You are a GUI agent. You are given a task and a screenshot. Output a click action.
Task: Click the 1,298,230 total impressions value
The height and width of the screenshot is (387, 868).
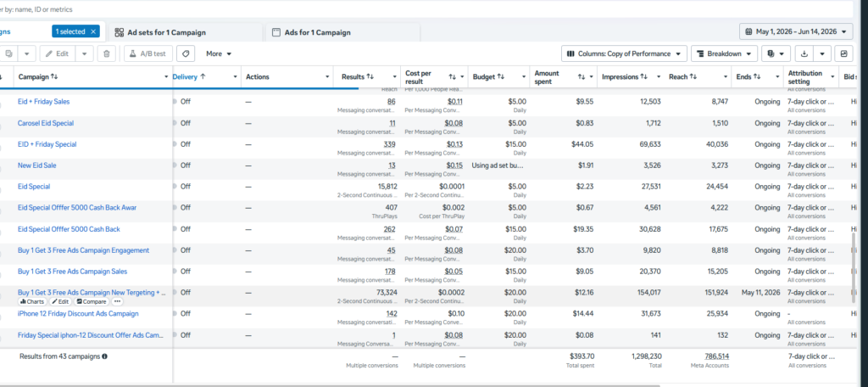[x=645, y=356]
